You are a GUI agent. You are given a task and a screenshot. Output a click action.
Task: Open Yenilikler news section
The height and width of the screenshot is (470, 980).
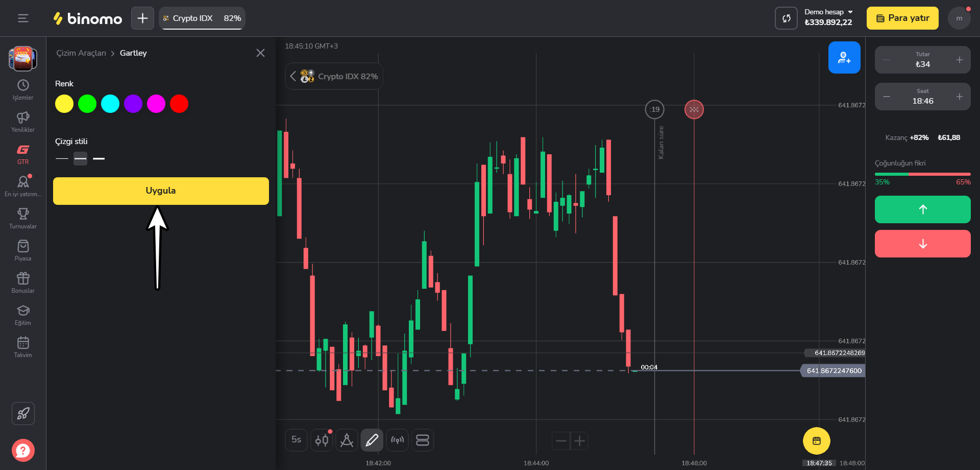point(23,122)
